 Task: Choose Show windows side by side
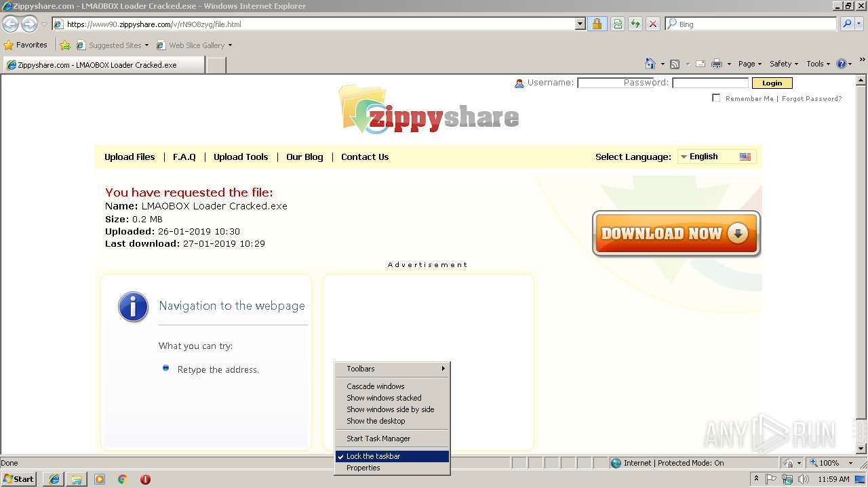(393, 409)
